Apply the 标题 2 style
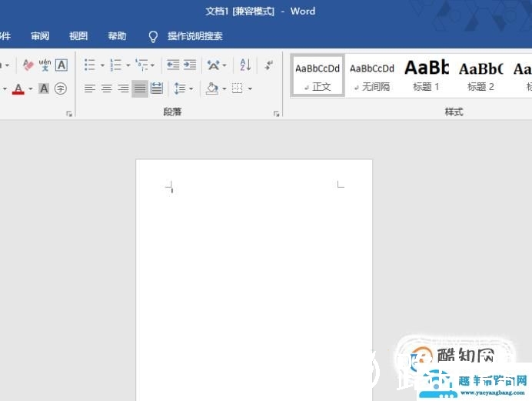This screenshot has height=401, width=532. coord(480,77)
